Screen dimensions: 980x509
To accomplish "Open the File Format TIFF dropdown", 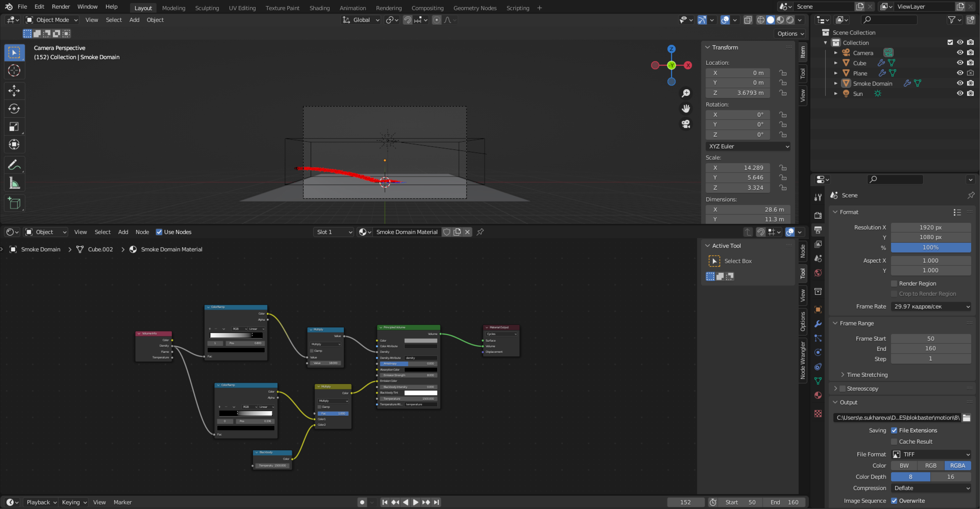I will [x=931, y=454].
